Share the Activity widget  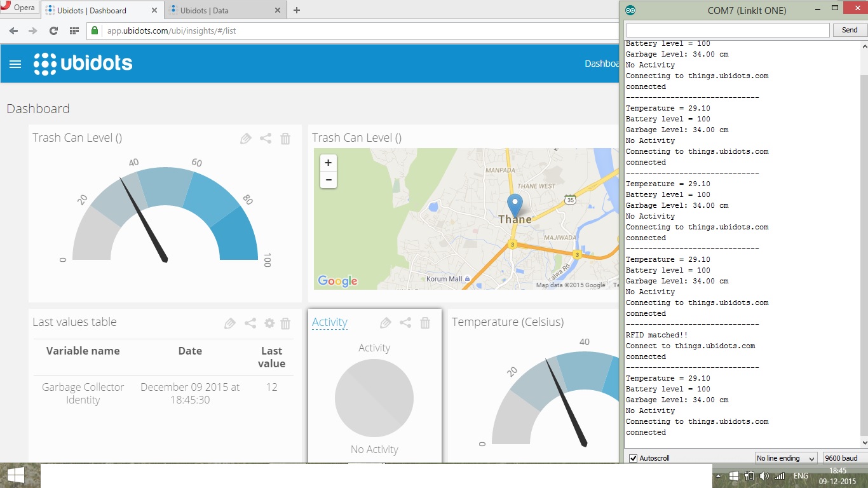405,323
